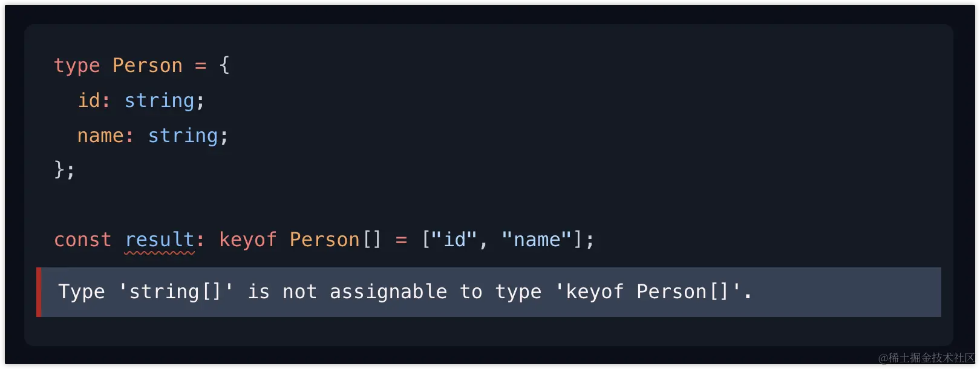This screenshot has width=980, height=369.
Task: Click the opening curly brace after equals
Action: (x=224, y=65)
